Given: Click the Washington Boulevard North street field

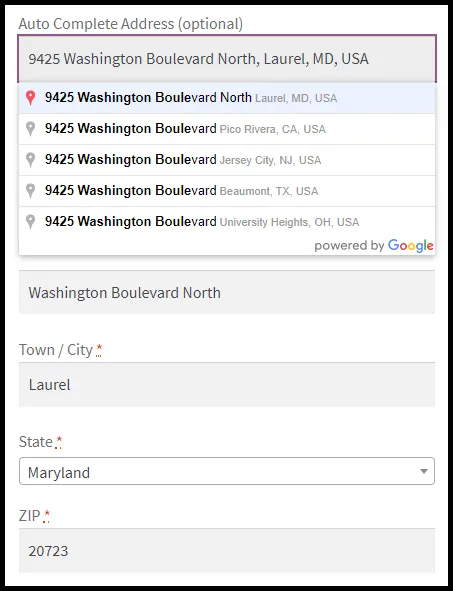Looking at the screenshot, I should (227, 292).
